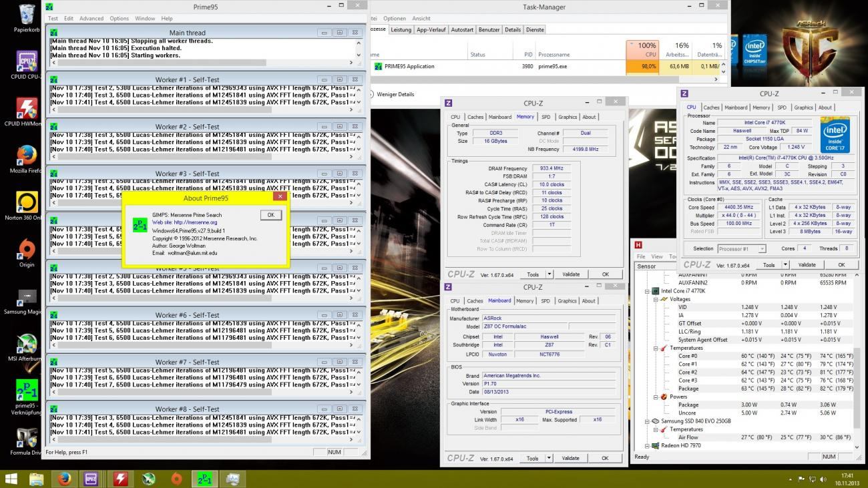Switch to Firefox in the taskbar
This screenshot has width=868, height=488.
click(64, 479)
